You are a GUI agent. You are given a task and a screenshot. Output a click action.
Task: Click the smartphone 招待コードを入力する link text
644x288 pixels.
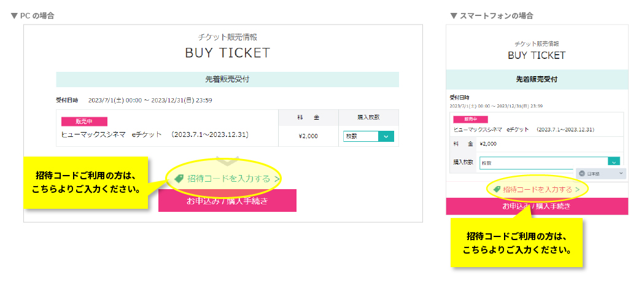click(x=537, y=189)
